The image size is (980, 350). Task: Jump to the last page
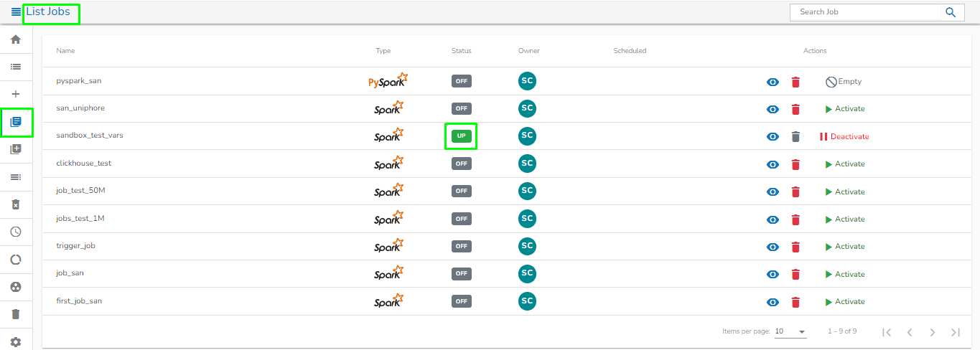(x=955, y=332)
